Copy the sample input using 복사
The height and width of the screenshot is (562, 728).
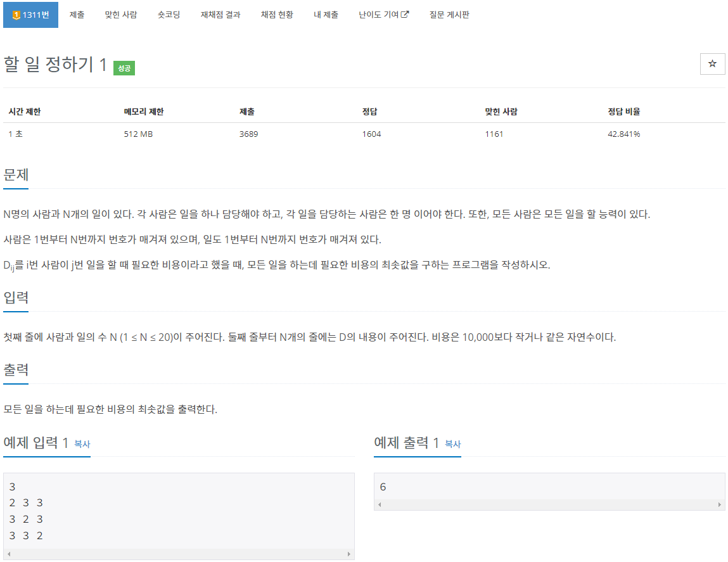(82, 444)
